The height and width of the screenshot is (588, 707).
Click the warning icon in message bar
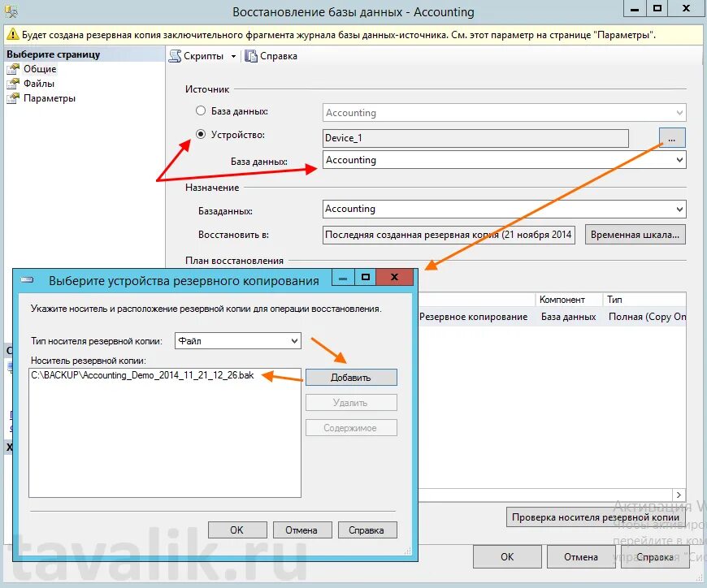[x=13, y=34]
